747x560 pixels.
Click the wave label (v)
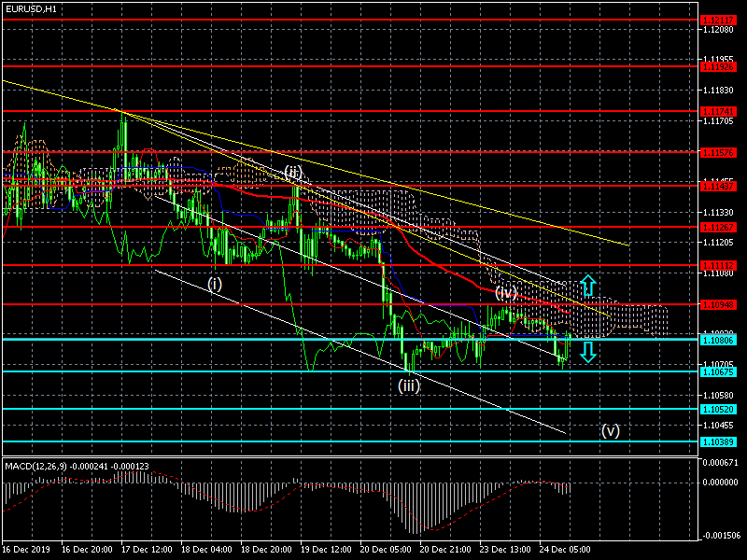[x=611, y=430]
